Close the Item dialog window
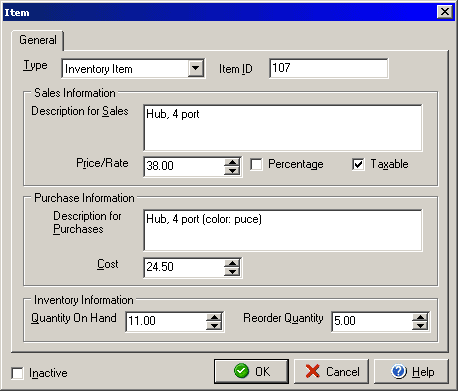 click(x=445, y=12)
